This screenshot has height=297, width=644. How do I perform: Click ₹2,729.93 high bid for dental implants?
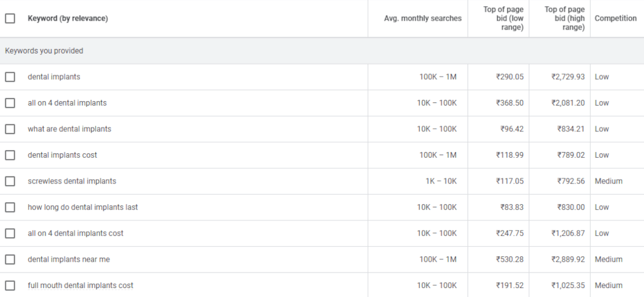click(x=567, y=77)
